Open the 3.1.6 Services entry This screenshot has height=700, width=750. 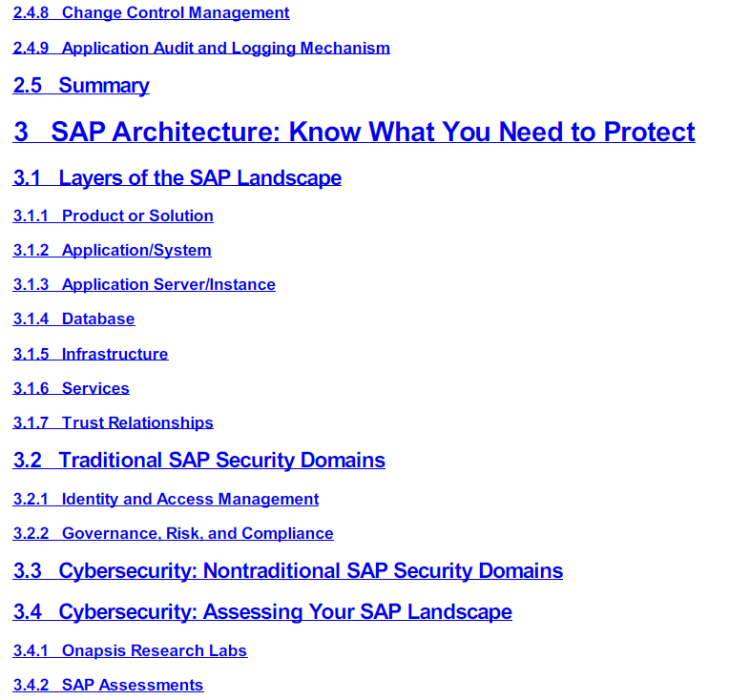pyautogui.click(x=95, y=388)
